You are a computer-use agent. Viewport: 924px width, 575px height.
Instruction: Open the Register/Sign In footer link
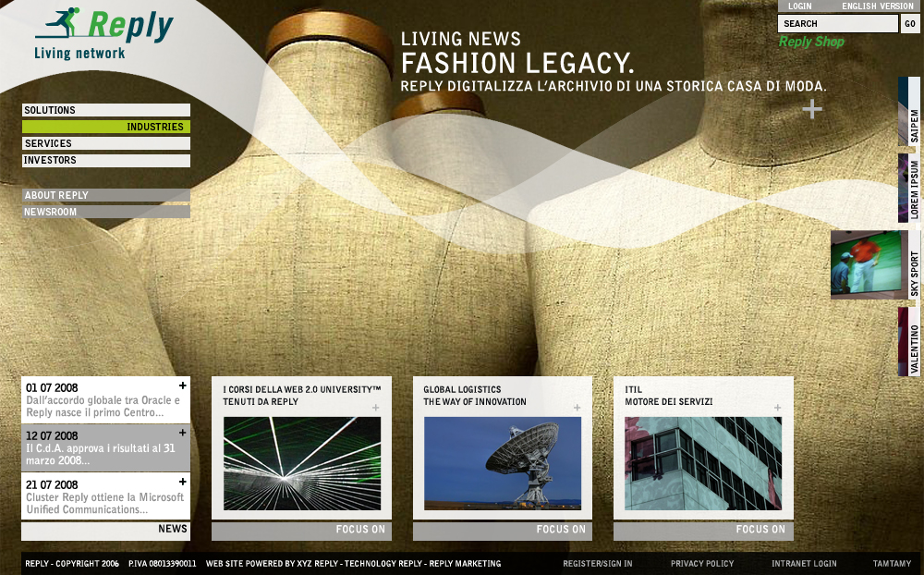(x=598, y=564)
